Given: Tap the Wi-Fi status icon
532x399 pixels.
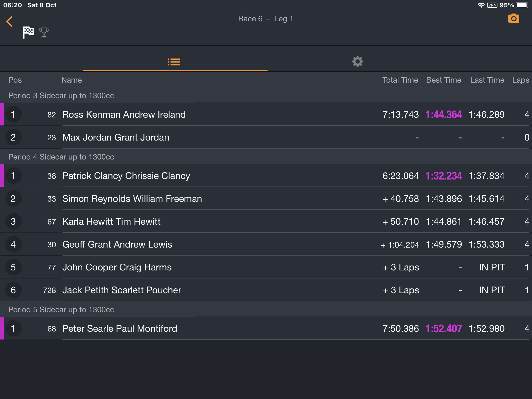Looking at the screenshot, I should [481, 5].
